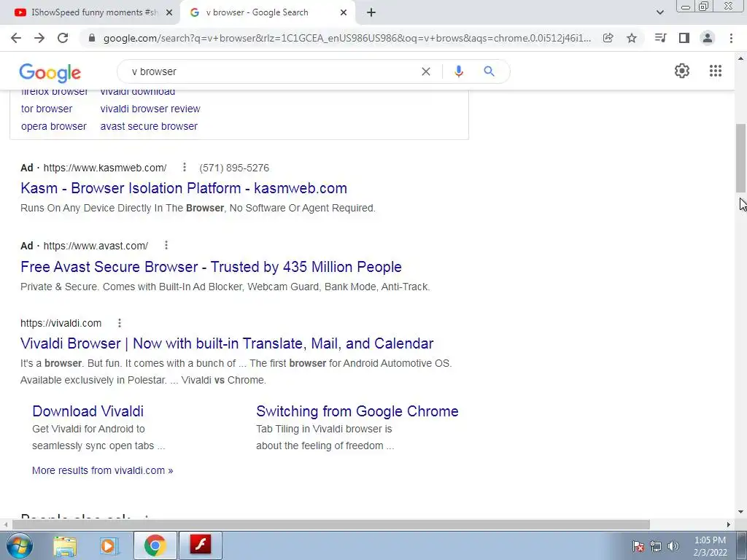Start voice search with microphone
Image resolution: width=747 pixels, height=560 pixels.
pyautogui.click(x=458, y=71)
